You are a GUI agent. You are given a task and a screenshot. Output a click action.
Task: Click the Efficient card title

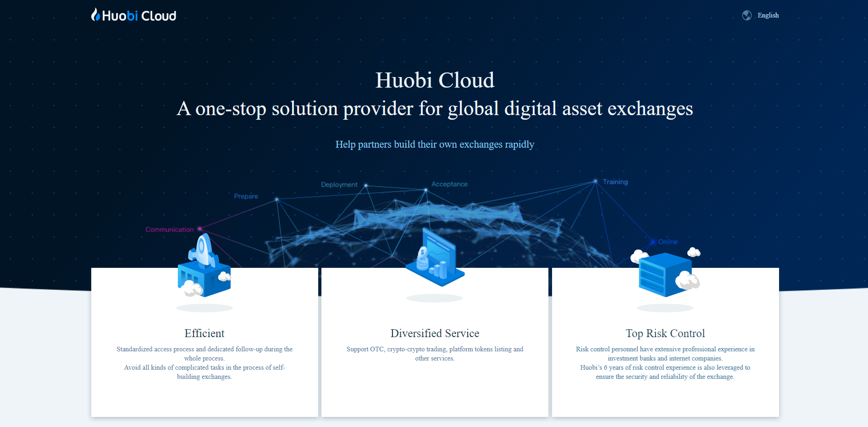click(x=205, y=333)
